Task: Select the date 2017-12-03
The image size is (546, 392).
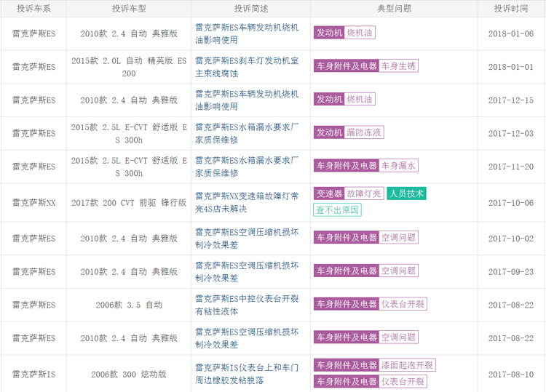Action: click(x=511, y=134)
